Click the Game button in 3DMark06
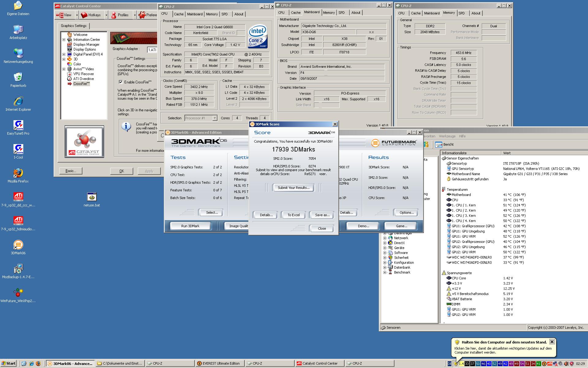Screen dimensions: 588x368 pyautogui.click(x=401, y=226)
